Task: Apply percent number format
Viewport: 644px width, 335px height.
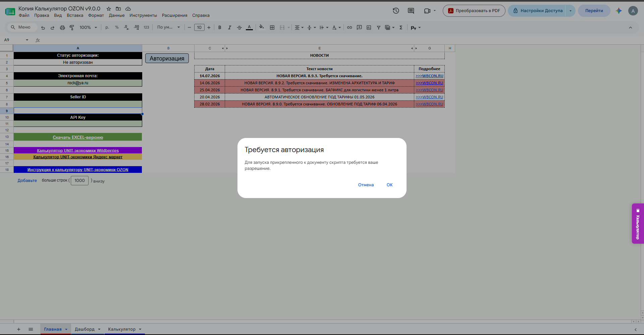Action: 117,28
